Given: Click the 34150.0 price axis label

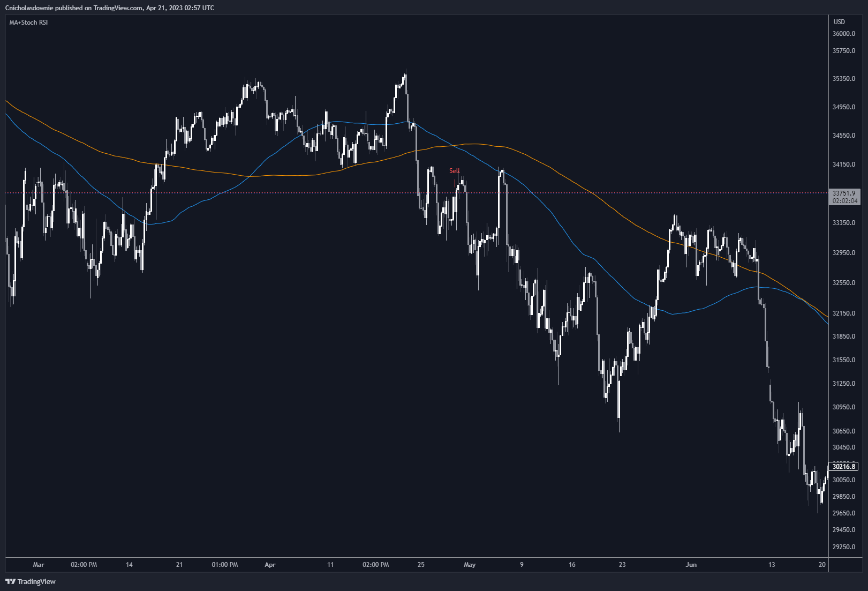Looking at the screenshot, I should click(x=844, y=164).
